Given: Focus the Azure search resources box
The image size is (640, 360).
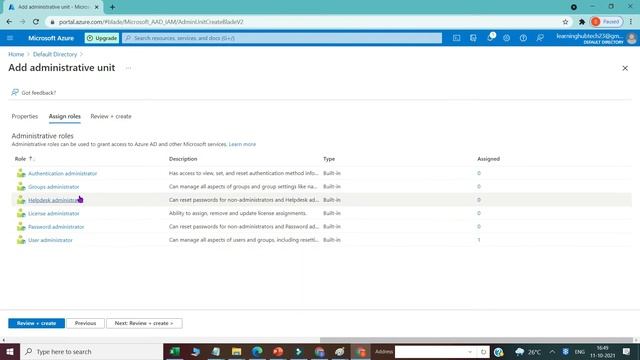Looking at the screenshot, I should pos(282,38).
